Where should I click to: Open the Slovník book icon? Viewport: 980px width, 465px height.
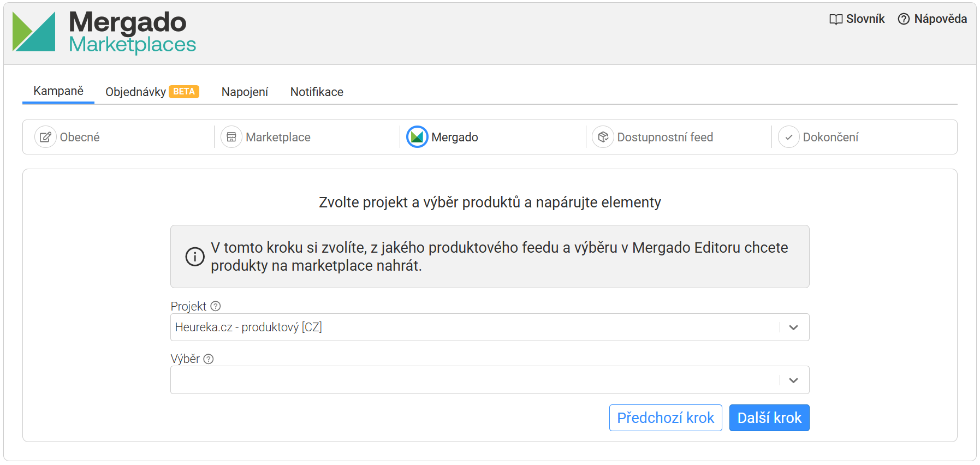836,19
